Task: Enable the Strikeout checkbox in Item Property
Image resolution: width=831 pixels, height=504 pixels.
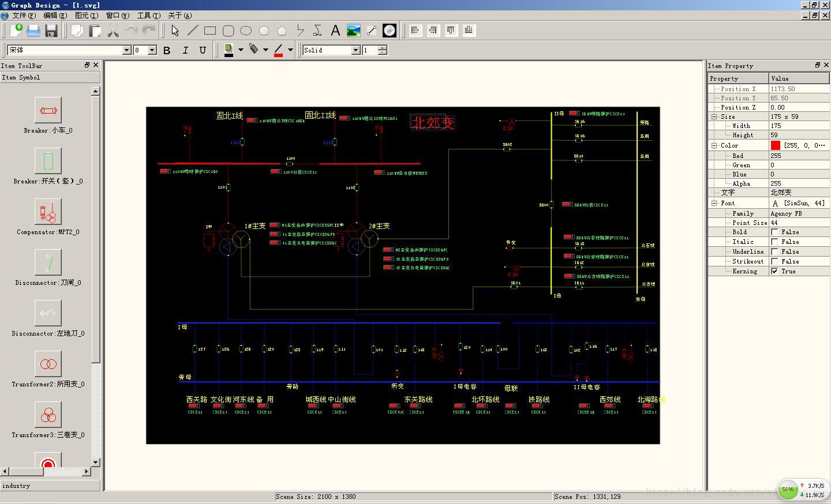Action: coord(774,261)
